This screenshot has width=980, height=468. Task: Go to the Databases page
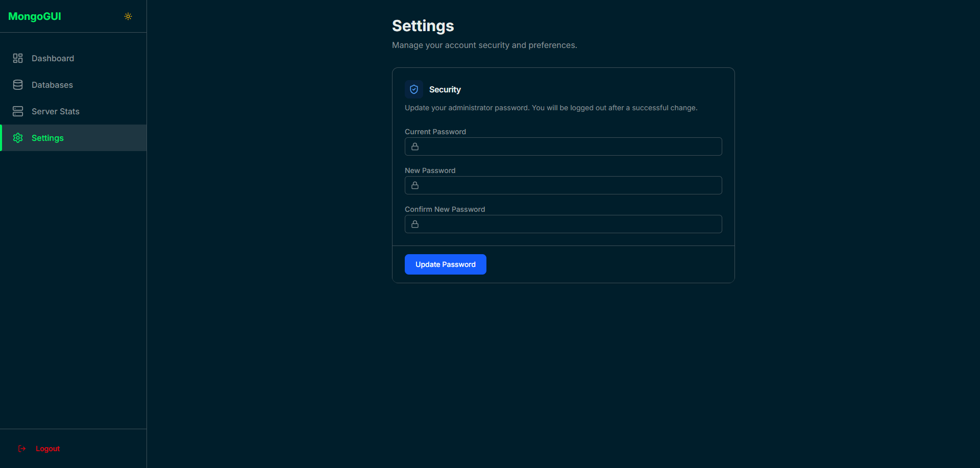52,85
